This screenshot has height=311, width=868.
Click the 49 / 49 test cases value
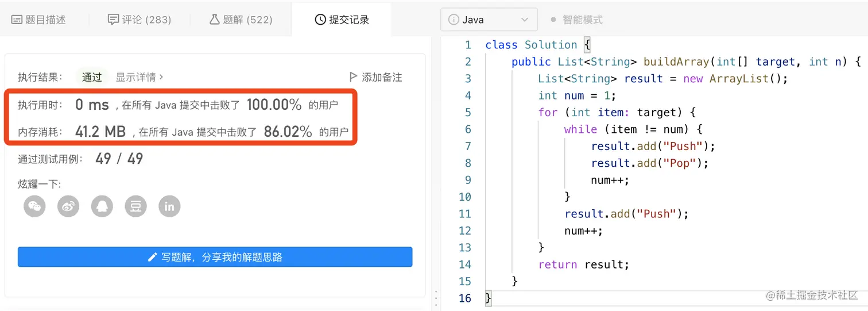click(x=119, y=159)
